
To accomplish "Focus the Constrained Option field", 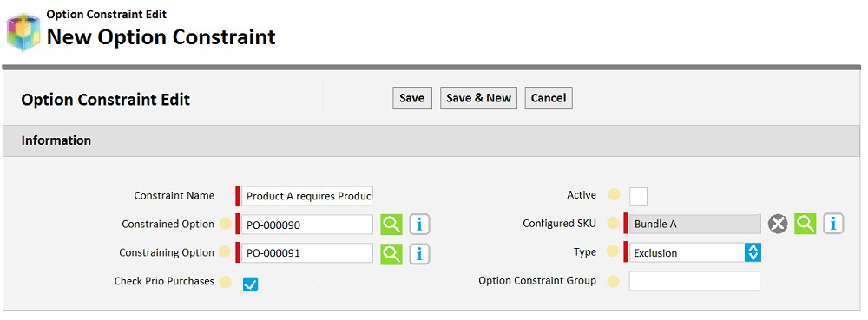I will 307,225.
